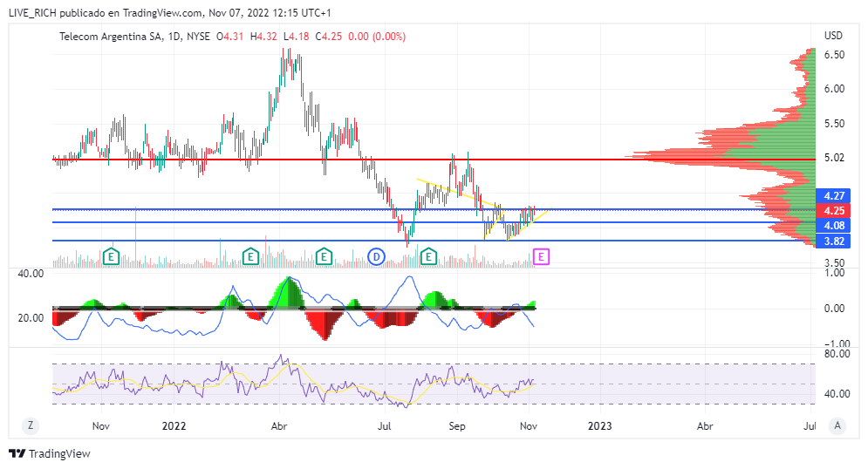Click the 2023 date axis label

click(x=599, y=426)
